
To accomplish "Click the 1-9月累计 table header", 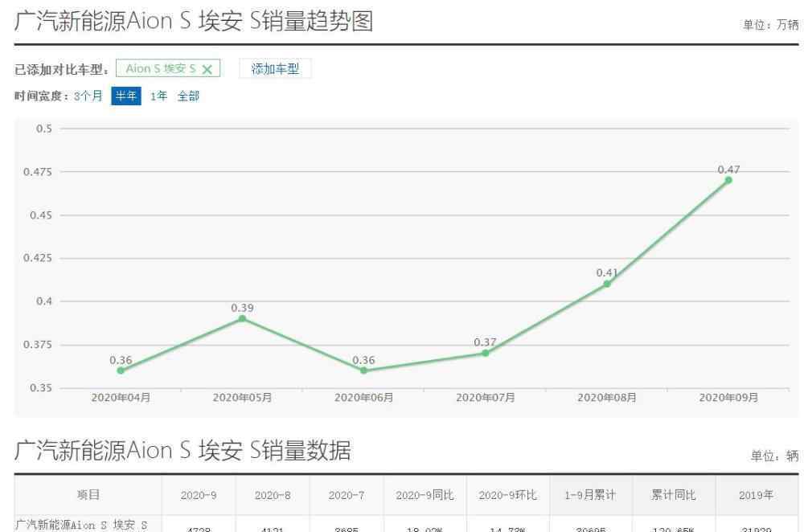I will 590,495.
